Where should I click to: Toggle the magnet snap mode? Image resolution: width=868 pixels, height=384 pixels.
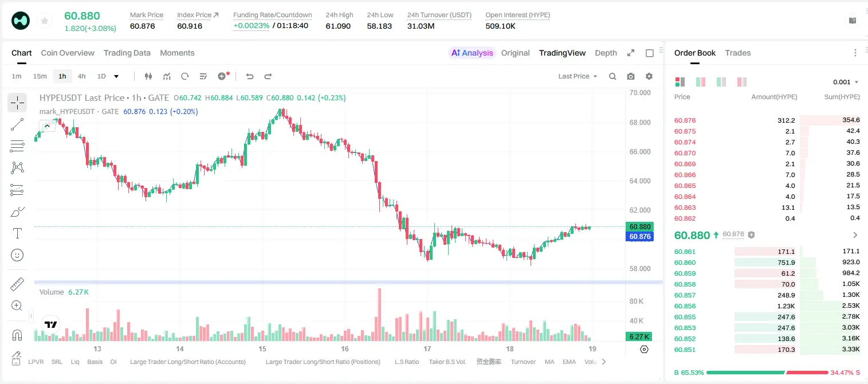click(x=17, y=335)
